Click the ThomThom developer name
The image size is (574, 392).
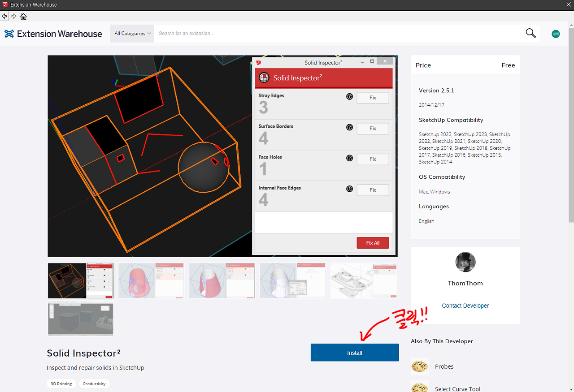click(x=465, y=283)
